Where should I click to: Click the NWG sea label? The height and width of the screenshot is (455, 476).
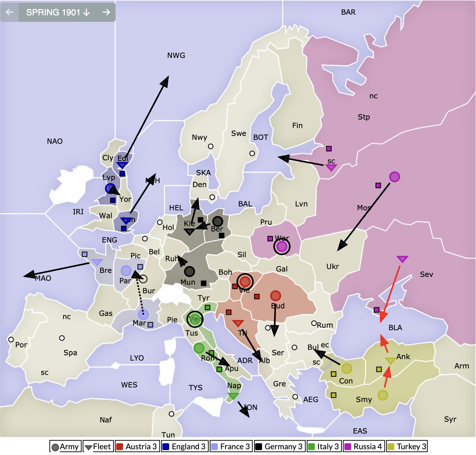tap(176, 55)
